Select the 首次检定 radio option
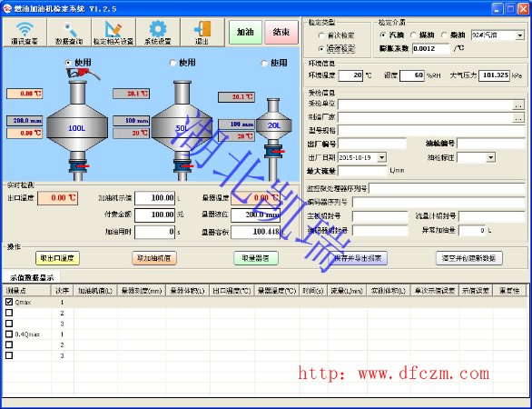This screenshot has width=532, height=409. [321, 35]
